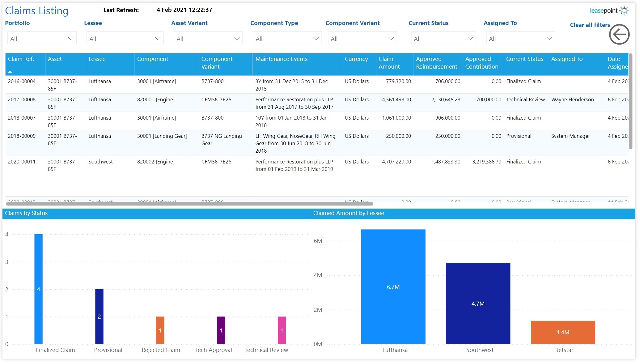
Task: Select the Finalized Claim bar
Action: pos(38,289)
